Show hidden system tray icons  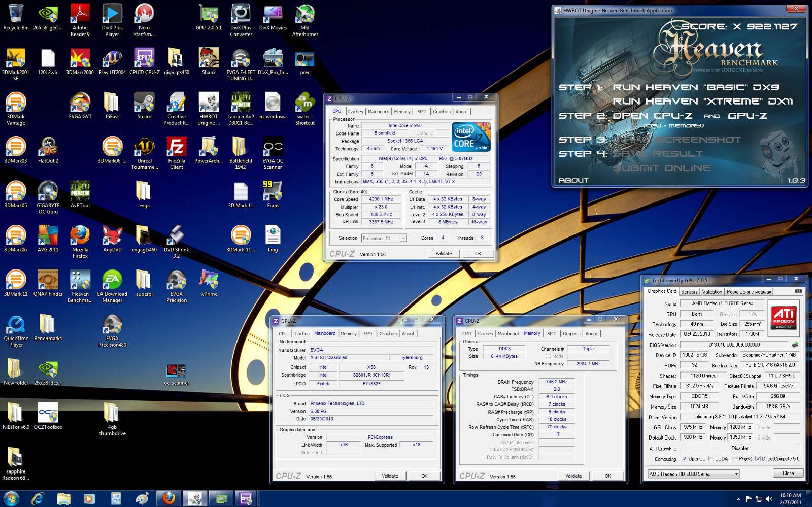point(738,499)
